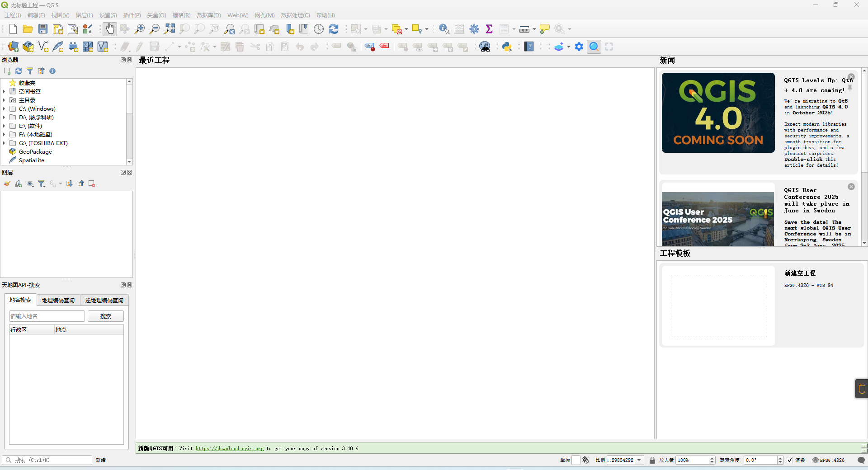Select the Zoom In magnifier tool
Viewport: 868px width, 470px height.
point(140,29)
